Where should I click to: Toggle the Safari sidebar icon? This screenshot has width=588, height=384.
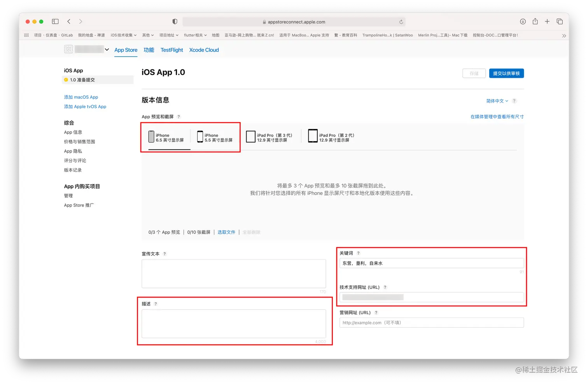[55, 21]
